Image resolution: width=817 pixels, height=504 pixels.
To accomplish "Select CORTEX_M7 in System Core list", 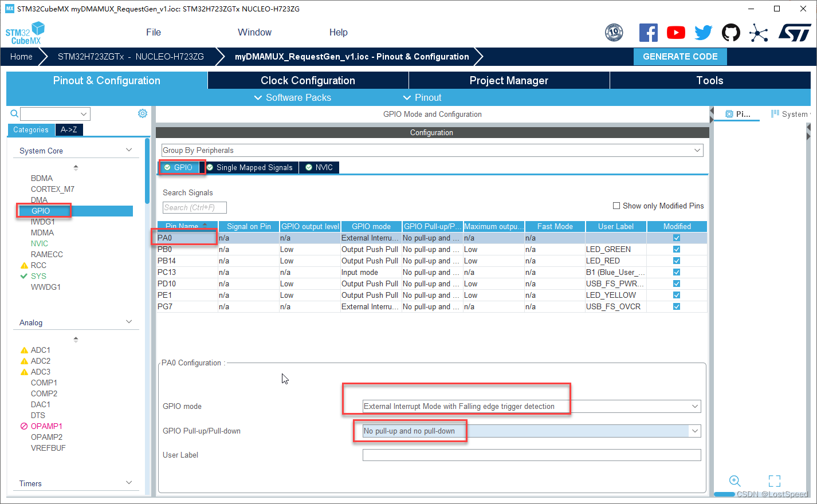I will click(53, 189).
